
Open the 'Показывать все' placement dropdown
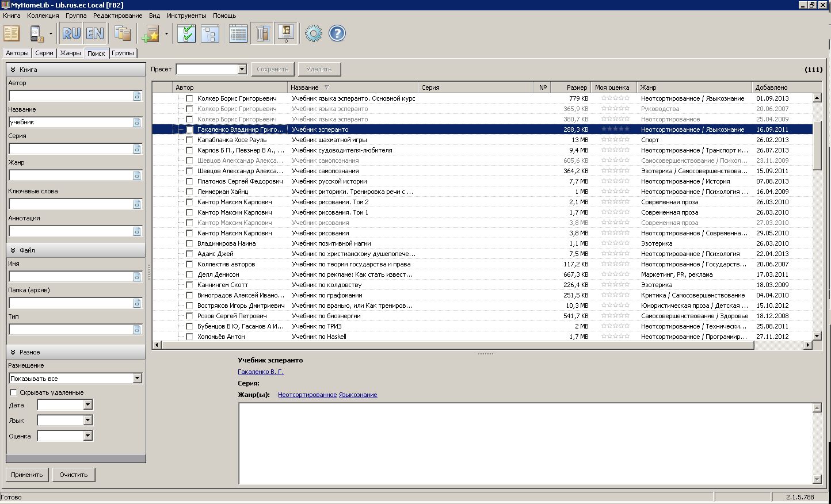[137, 379]
